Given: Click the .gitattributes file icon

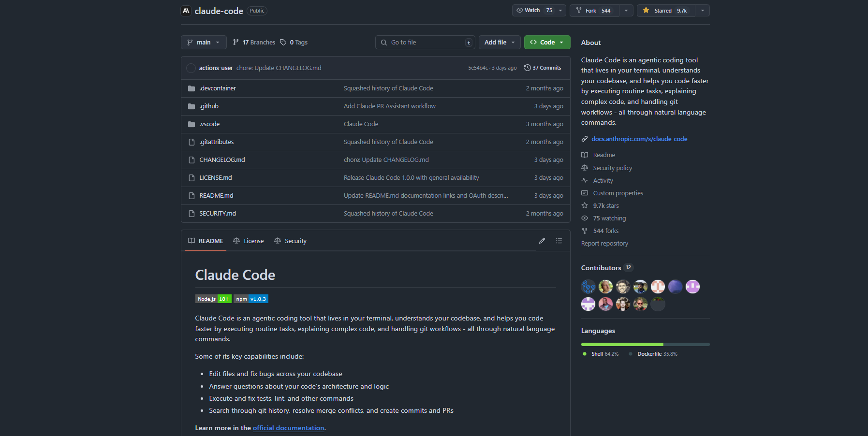Looking at the screenshot, I should 191,142.
